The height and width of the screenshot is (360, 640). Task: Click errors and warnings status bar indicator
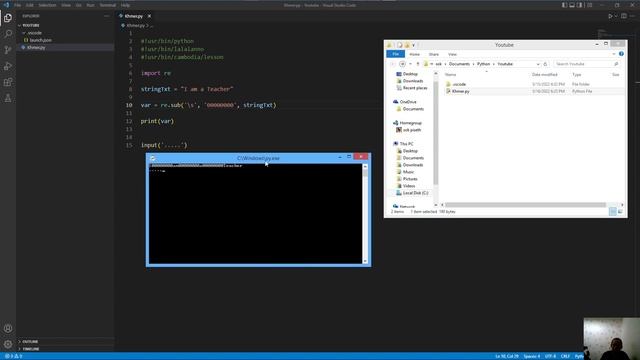click(13, 356)
